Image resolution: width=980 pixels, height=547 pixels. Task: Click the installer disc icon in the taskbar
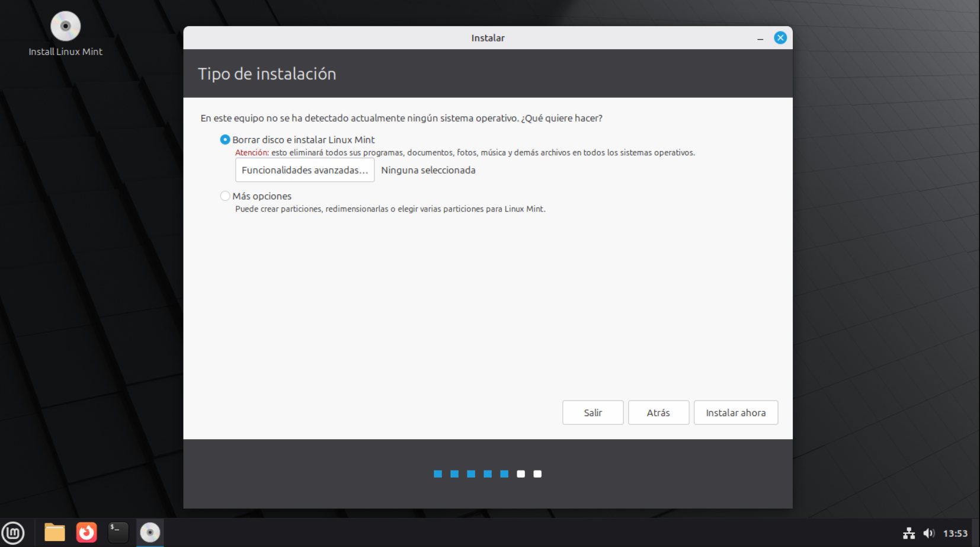[150, 533]
